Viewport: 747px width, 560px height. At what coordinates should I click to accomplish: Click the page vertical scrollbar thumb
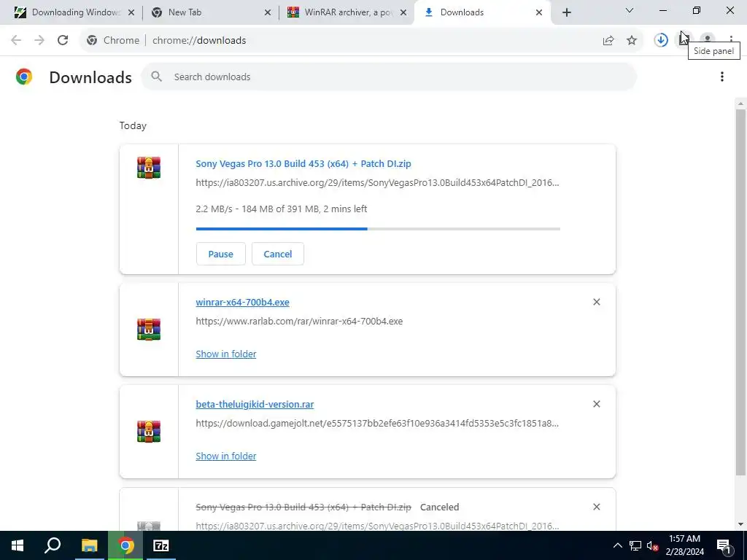click(740, 292)
